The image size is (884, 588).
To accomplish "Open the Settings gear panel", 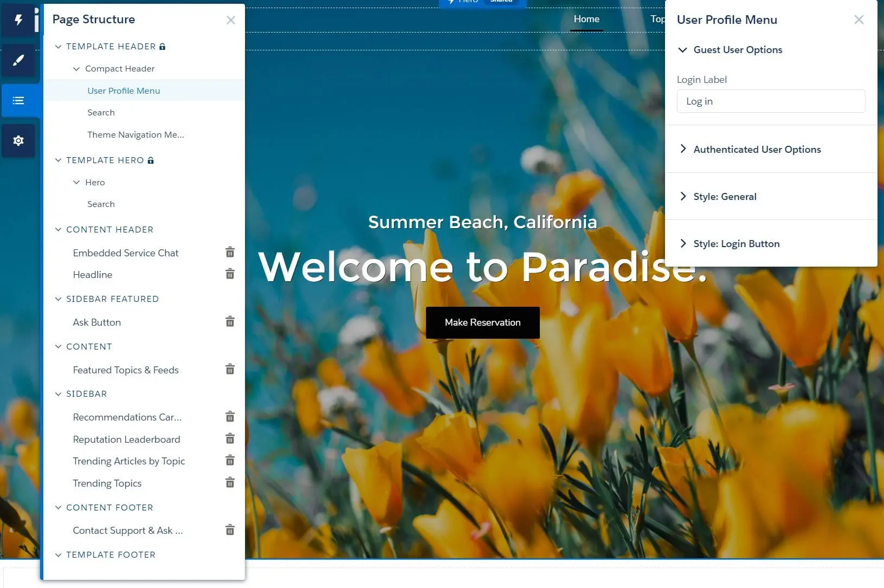I will click(x=18, y=141).
